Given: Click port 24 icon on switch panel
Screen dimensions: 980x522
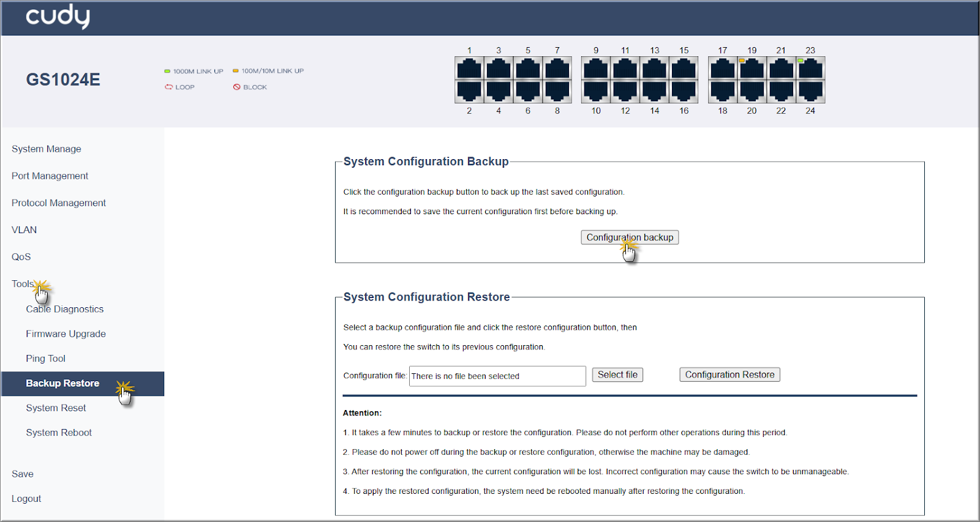Looking at the screenshot, I should coord(811,91).
